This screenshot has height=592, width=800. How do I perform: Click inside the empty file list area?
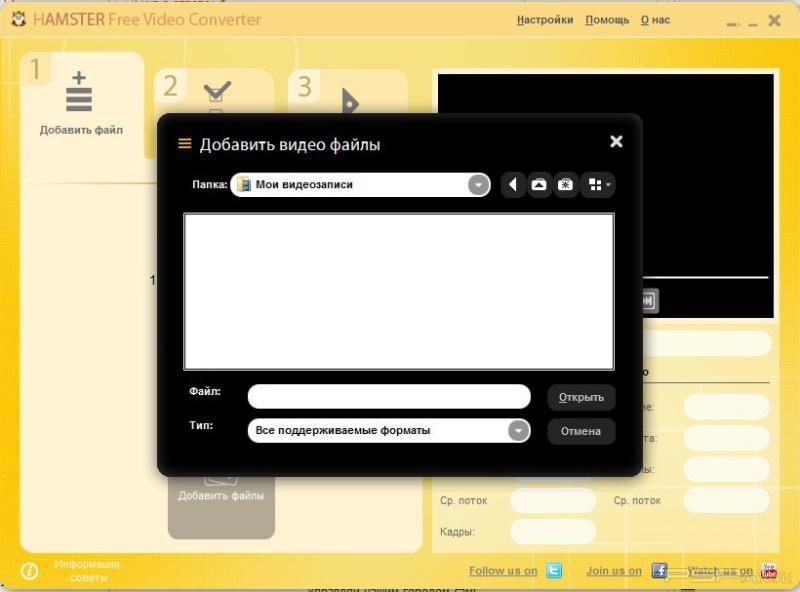tap(398, 291)
